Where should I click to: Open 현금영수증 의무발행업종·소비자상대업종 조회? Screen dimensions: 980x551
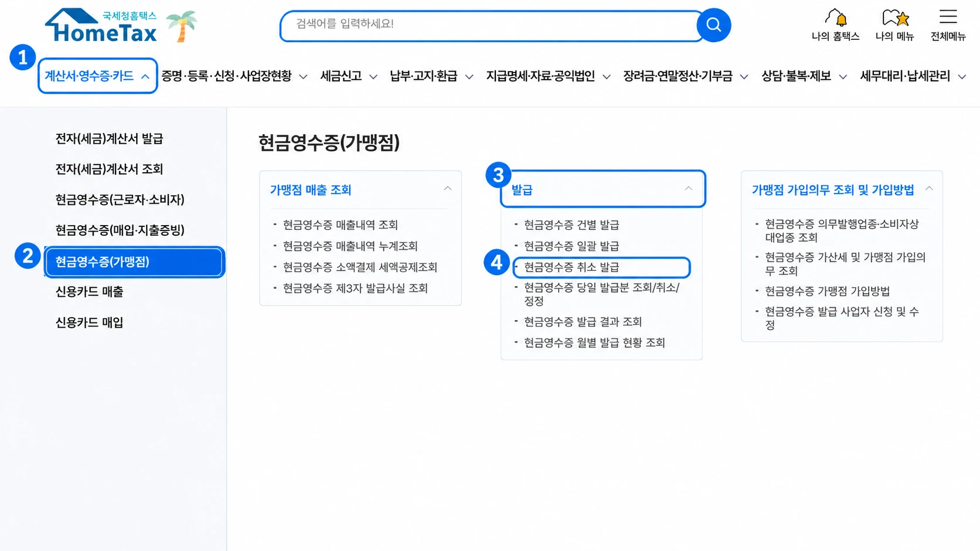tap(842, 231)
